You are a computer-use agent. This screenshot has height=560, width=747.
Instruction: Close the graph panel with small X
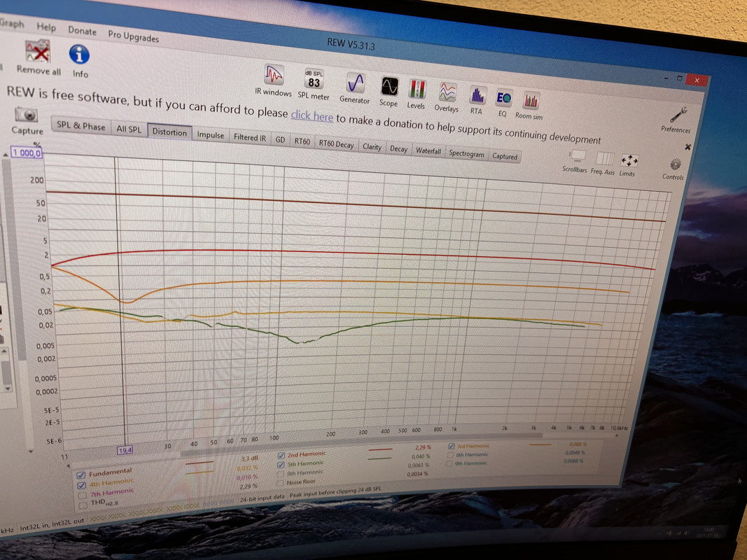pos(687,147)
